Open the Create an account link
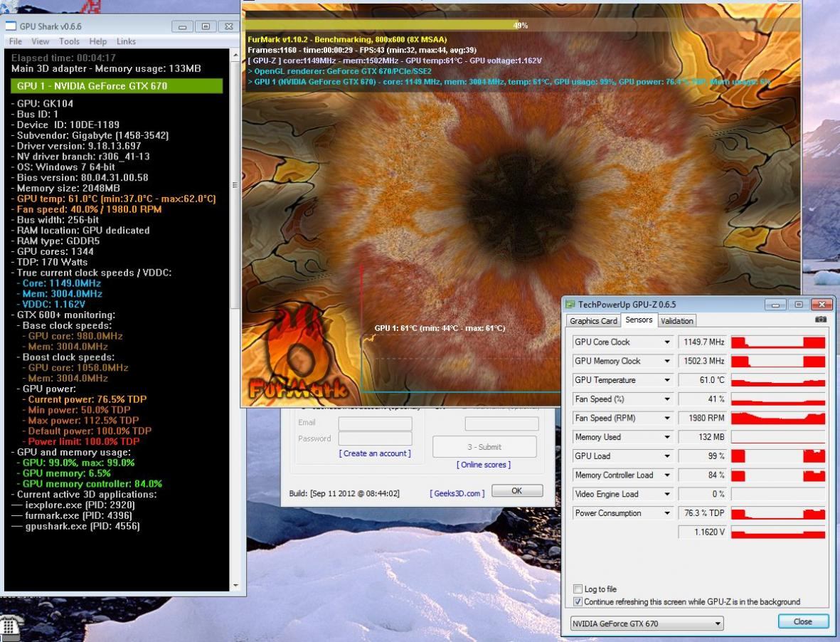This screenshot has height=642, width=840. 375,453
